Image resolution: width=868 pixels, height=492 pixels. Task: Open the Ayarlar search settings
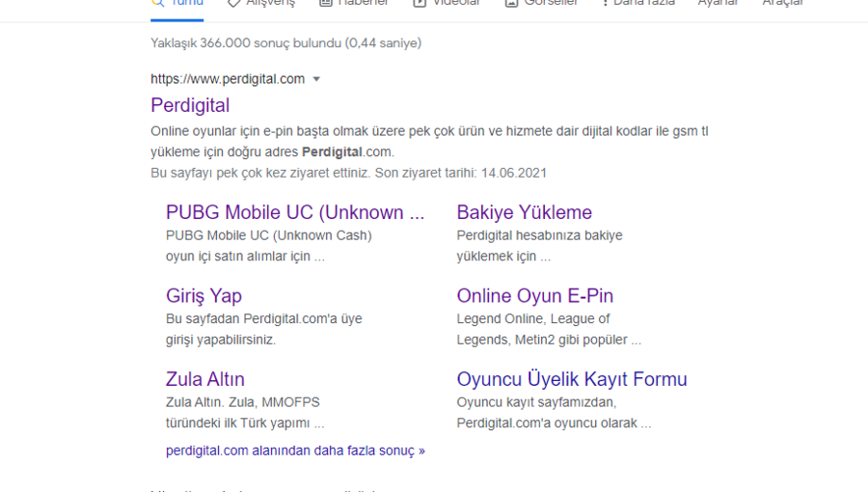(x=718, y=3)
